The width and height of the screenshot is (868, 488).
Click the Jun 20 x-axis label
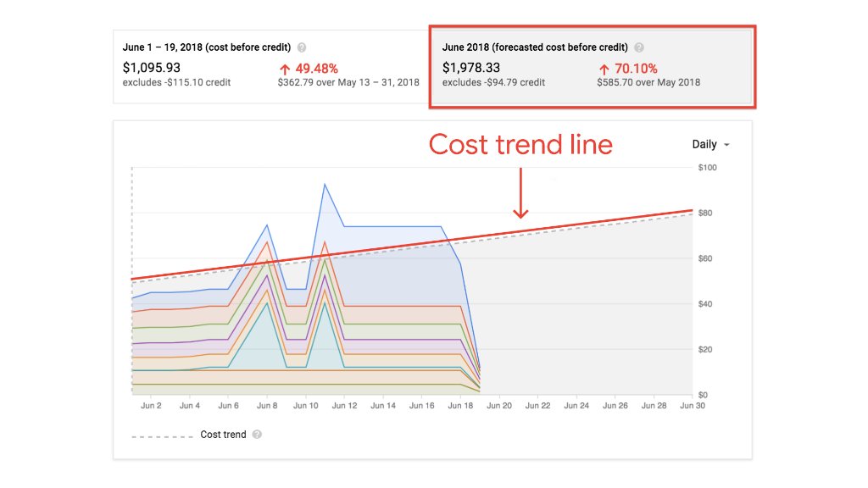(x=499, y=406)
